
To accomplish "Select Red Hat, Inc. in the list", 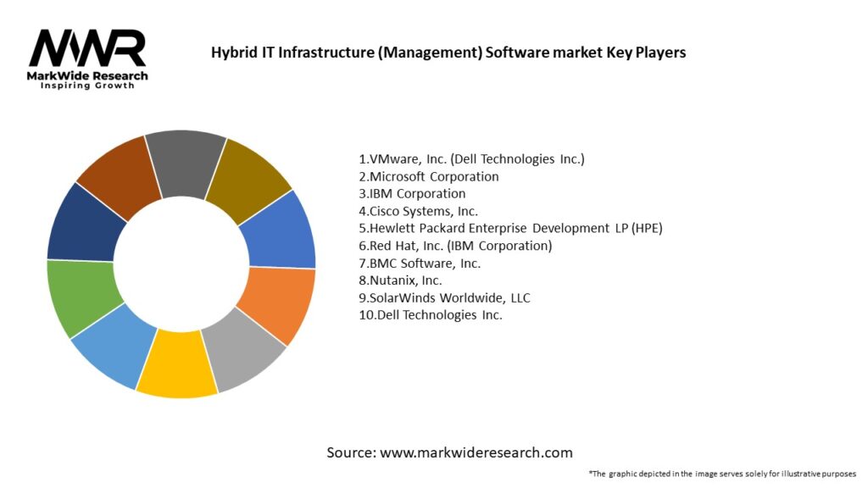I will click(x=455, y=246).
